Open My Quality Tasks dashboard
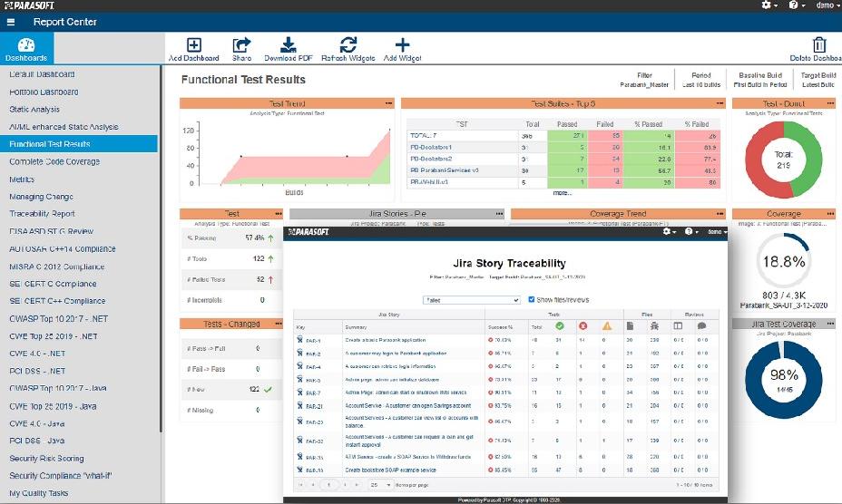 click(x=39, y=493)
